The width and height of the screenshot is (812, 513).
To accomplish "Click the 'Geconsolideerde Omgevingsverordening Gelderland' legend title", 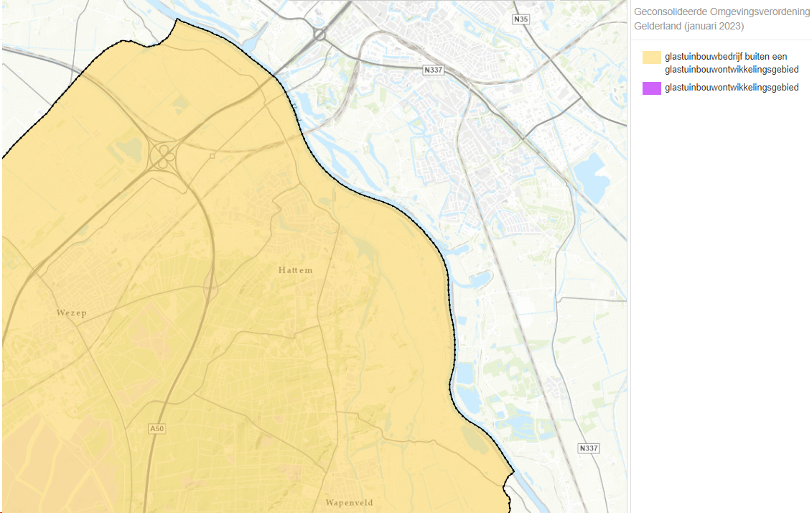I will click(x=722, y=19).
